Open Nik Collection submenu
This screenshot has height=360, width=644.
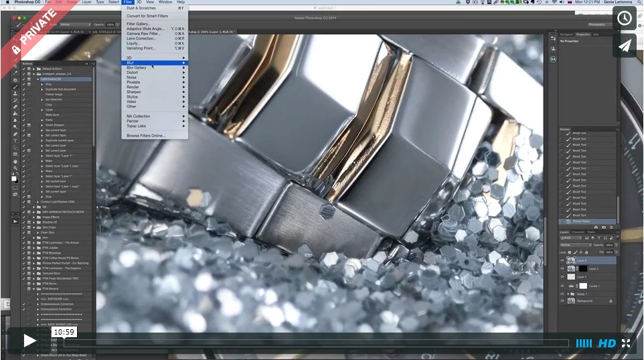[x=155, y=116]
